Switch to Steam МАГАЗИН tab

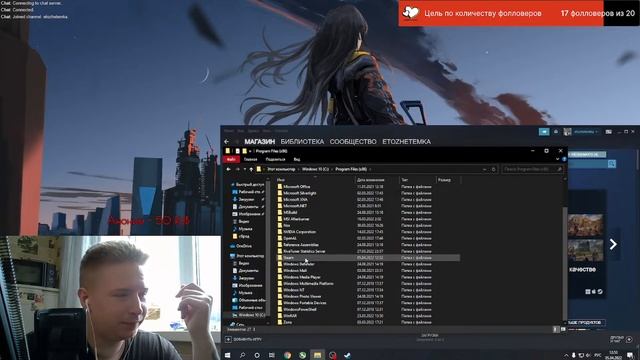pos(260,142)
